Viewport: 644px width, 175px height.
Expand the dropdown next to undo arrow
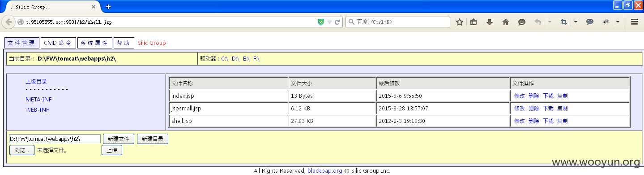(550, 22)
